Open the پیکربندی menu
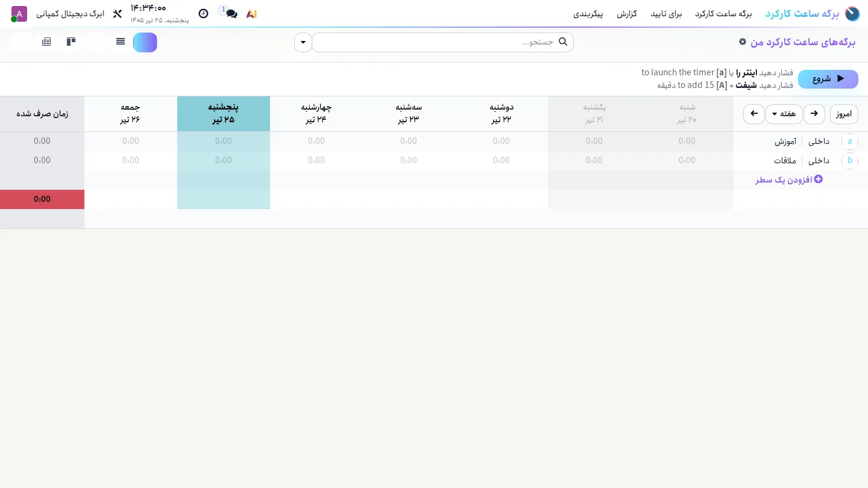868x488 pixels. 588,14
